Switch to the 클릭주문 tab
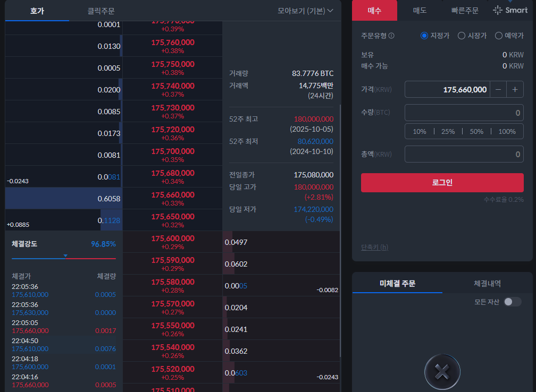Viewport: 536px width, 392px height. (x=101, y=11)
